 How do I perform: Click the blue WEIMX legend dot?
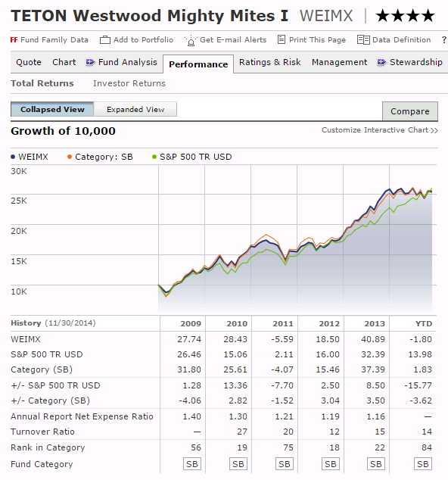pos(13,157)
